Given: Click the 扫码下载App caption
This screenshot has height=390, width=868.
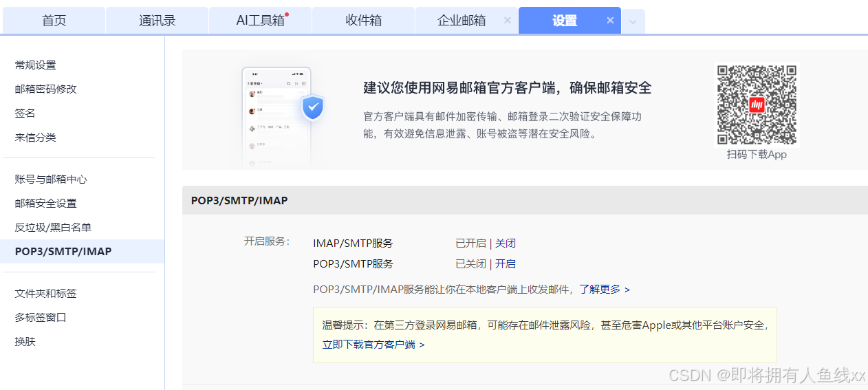Looking at the screenshot, I should coord(757,155).
